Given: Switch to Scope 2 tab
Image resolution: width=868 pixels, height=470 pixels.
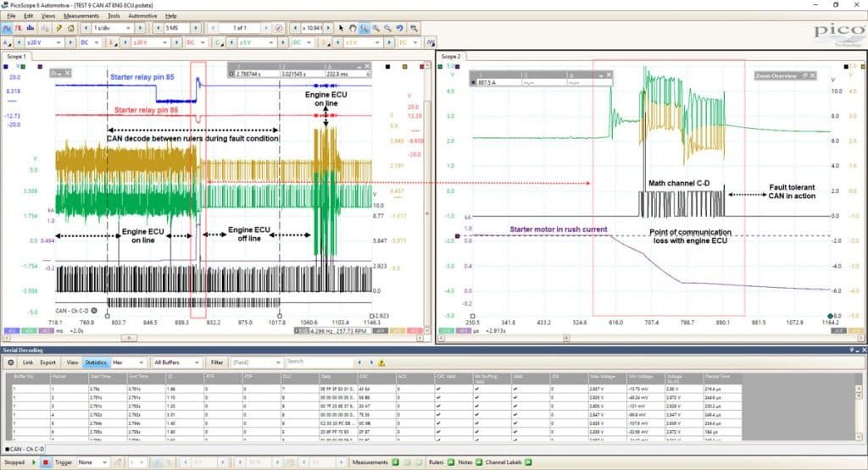Looking at the screenshot, I should tap(451, 57).
